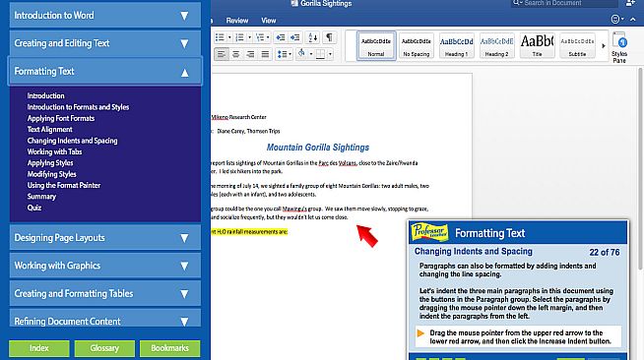Expand the Creating and Editing Text section
This screenshot has height=360, width=644.
tap(105, 43)
